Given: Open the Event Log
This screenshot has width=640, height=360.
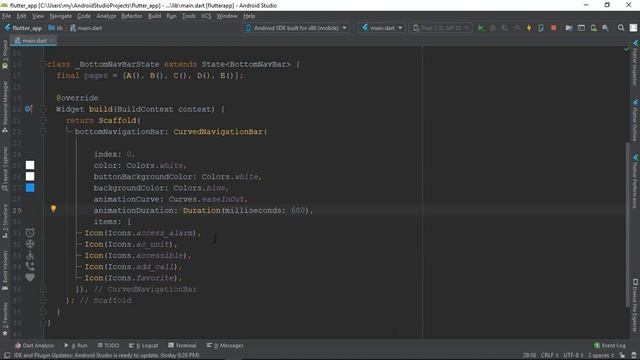Looking at the screenshot, I should [609, 345].
